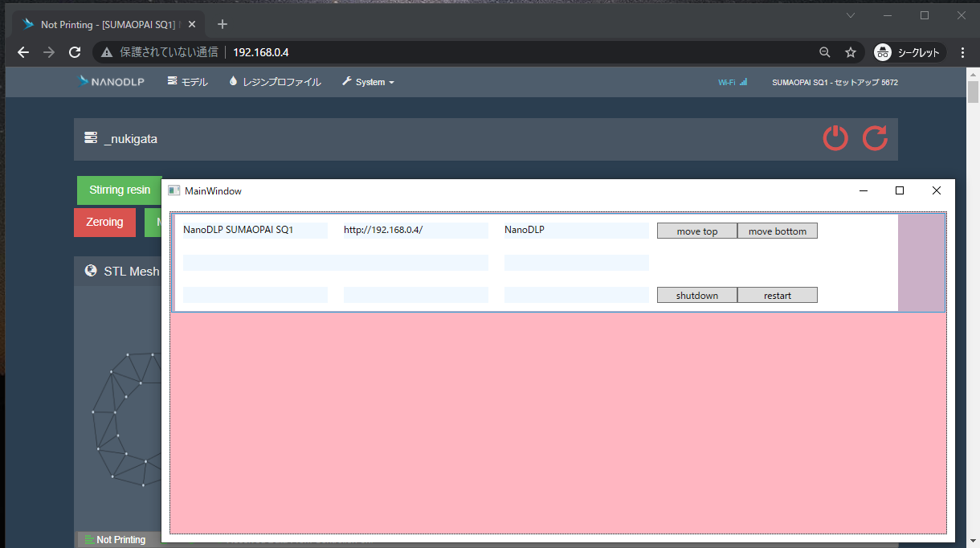The height and width of the screenshot is (548, 980).
Task: Switch to the Not Printing browser tab
Action: tap(104, 24)
